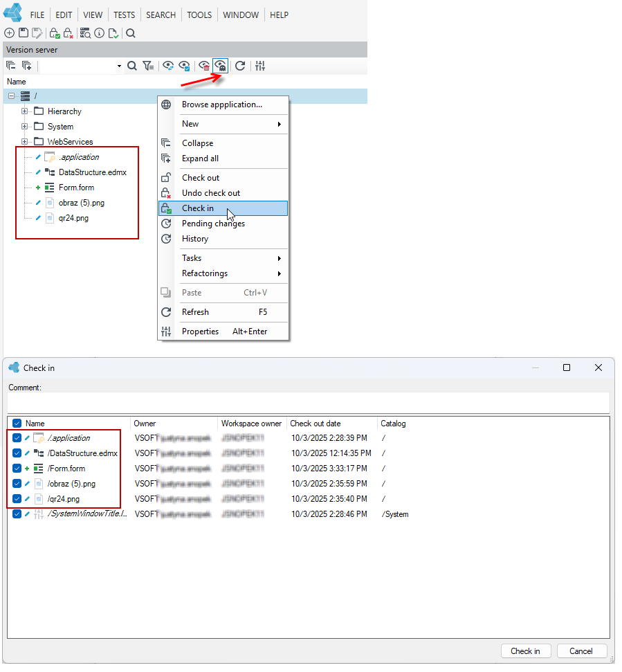Click the info circle icon in main toolbar
The image size is (622, 672).
coord(99,33)
